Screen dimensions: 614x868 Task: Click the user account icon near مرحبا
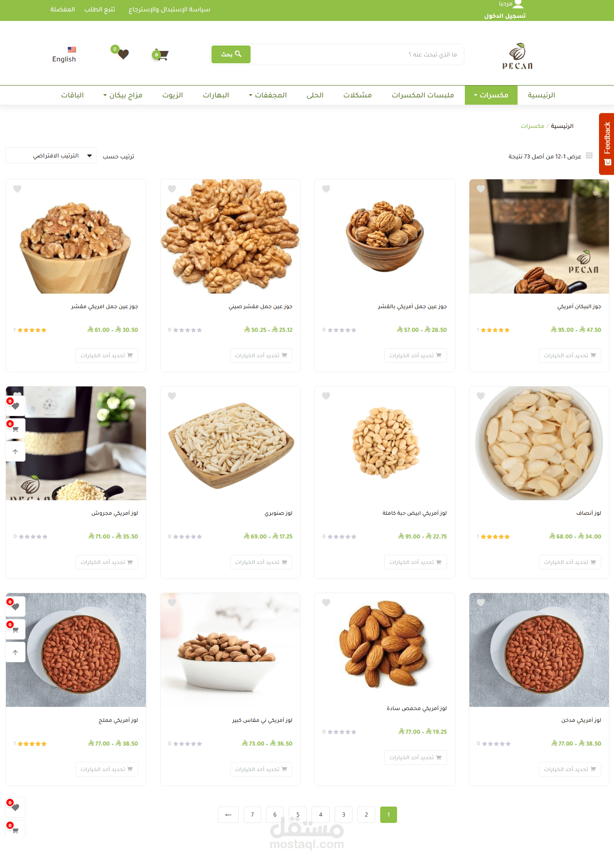pyautogui.click(x=518, y=4)
